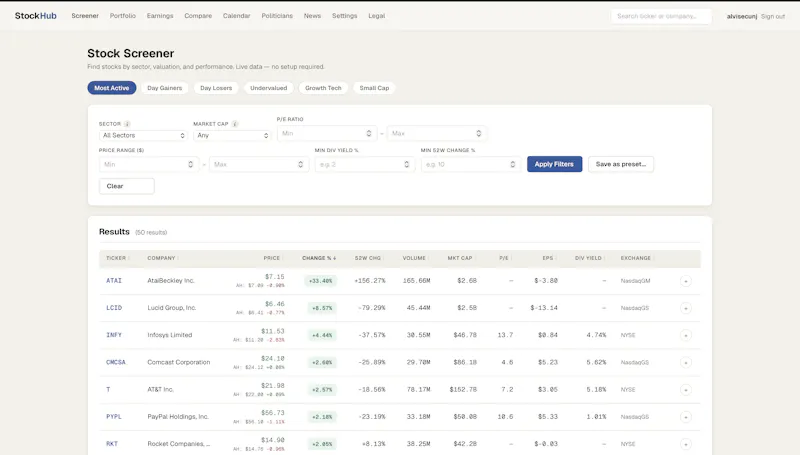The width and height of the screenshot is (800, 455).
Task: Sort by Price column header
Action: pos(273,258)
